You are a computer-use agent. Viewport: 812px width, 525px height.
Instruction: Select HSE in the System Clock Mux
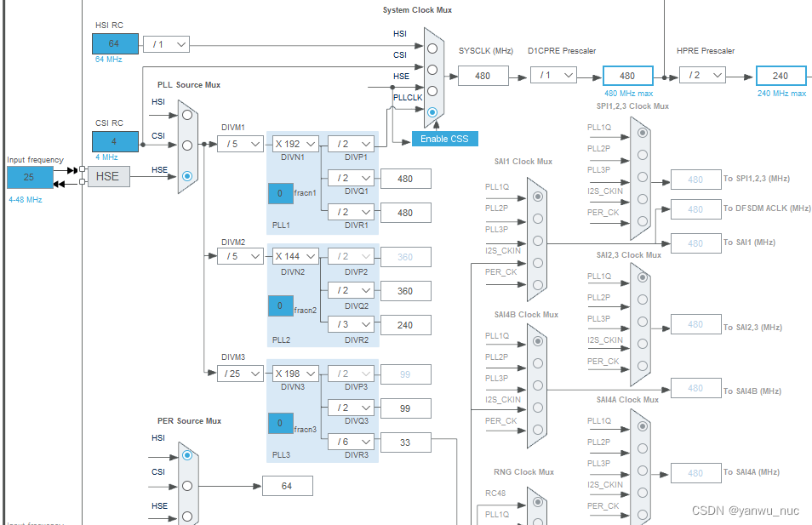[x=432, y=91]
